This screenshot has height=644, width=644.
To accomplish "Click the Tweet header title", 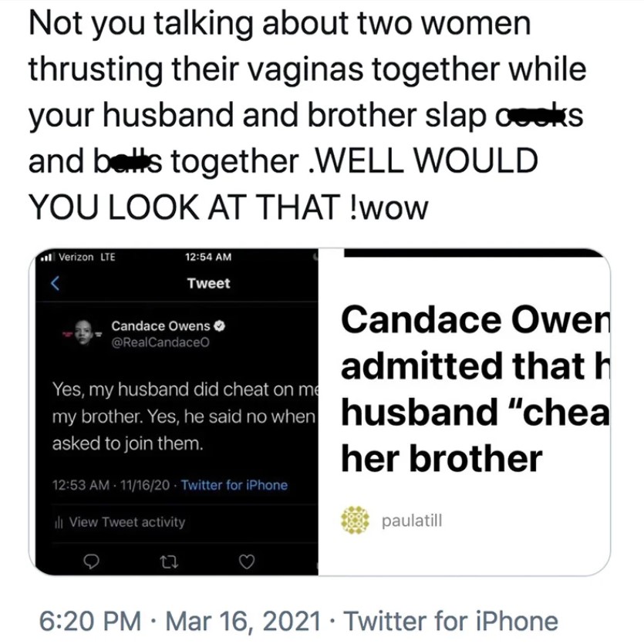I will click(209, 283).
